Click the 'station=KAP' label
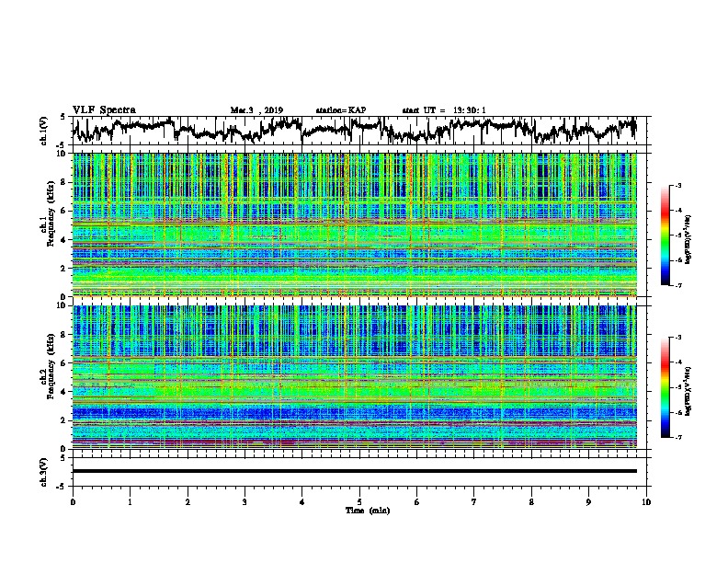Image resolution: width=728 pixels, height=563 pixels. tap(341, 110)
